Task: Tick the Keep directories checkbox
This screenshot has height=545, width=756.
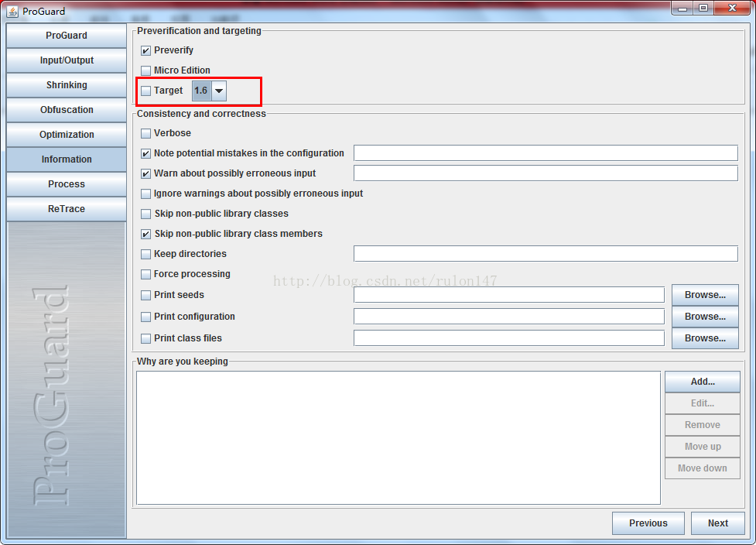Action: tap(145, 254)
